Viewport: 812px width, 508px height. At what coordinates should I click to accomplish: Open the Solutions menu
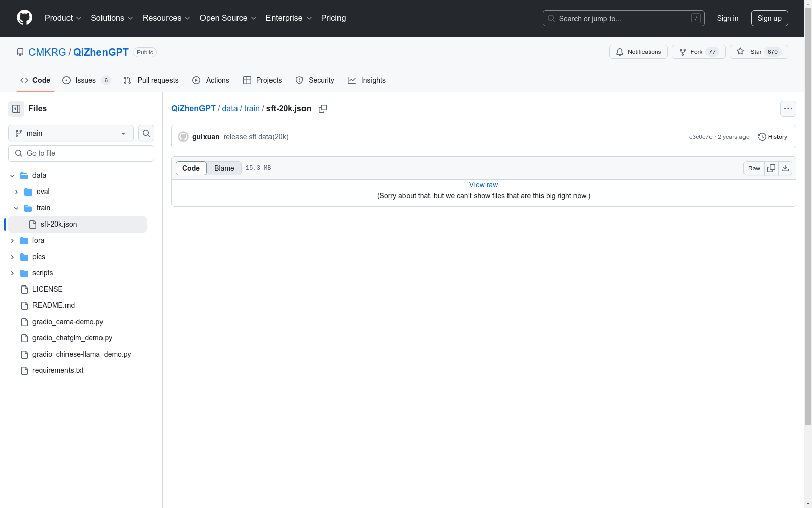pyautogui.click(x=112, y=18)
